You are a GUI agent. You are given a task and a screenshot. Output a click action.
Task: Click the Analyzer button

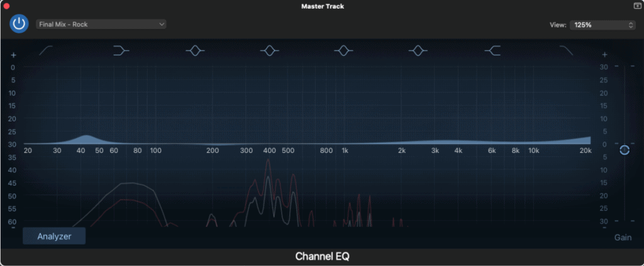click(54, 236)
